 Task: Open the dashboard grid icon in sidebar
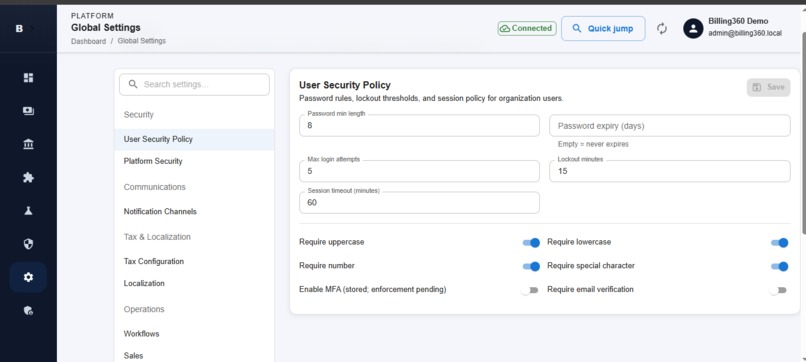coord(28,78)
